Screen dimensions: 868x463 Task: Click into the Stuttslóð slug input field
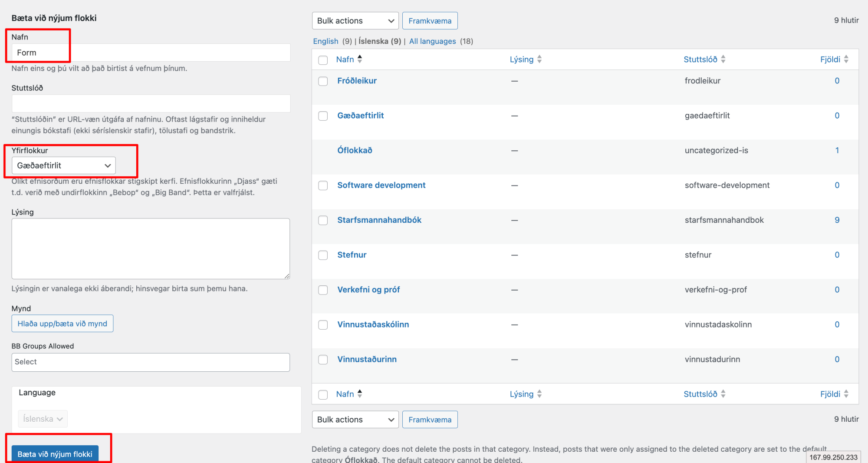click(x=151, y=103)
